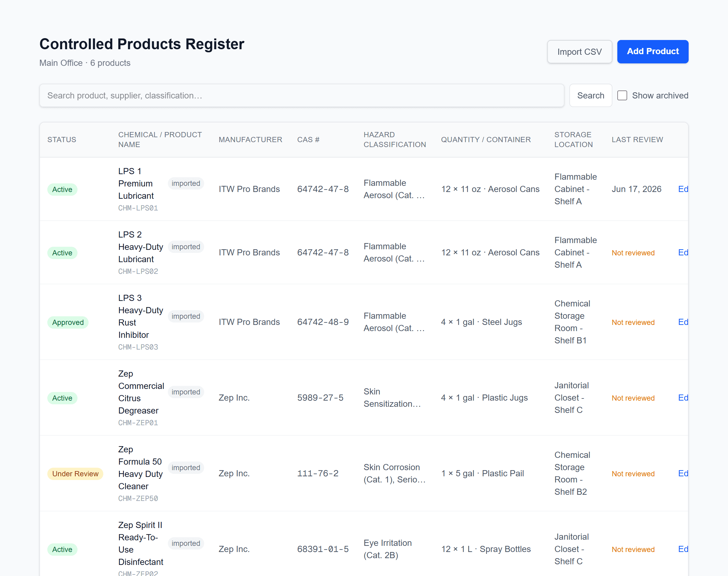Click the Under Review status badge
Viewport: 728px width, 576px height.
[75, 474]
